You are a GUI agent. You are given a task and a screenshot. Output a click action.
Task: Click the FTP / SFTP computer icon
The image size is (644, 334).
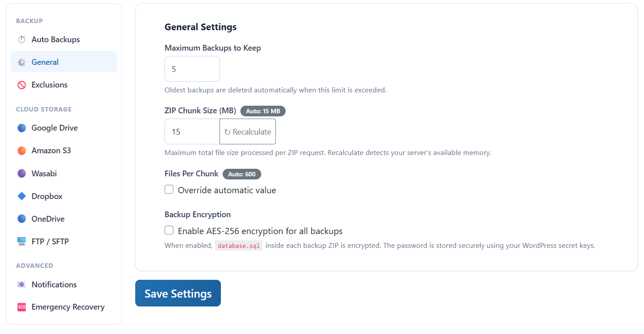pos(21,242)
